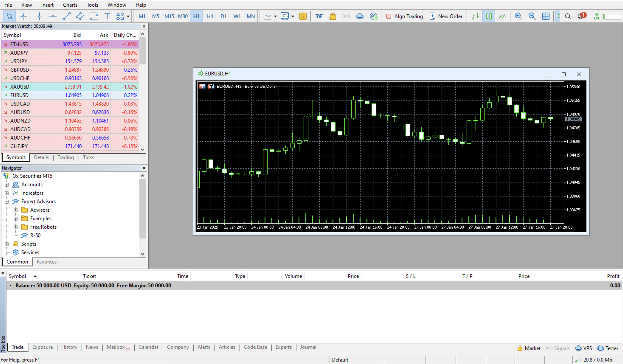Screen dimensions: 623x364
Task: Set timeframe to M30
Action: click(x=183, y=16)
